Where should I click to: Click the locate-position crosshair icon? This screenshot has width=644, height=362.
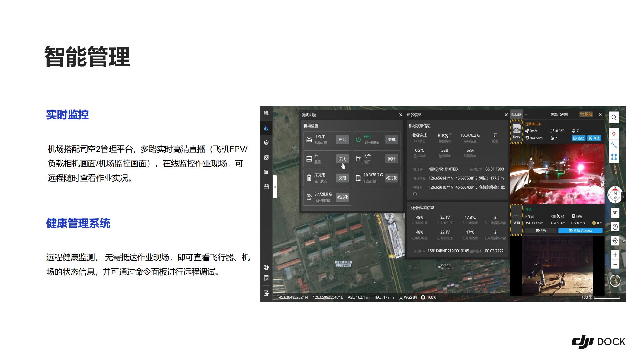pos(615,241)
